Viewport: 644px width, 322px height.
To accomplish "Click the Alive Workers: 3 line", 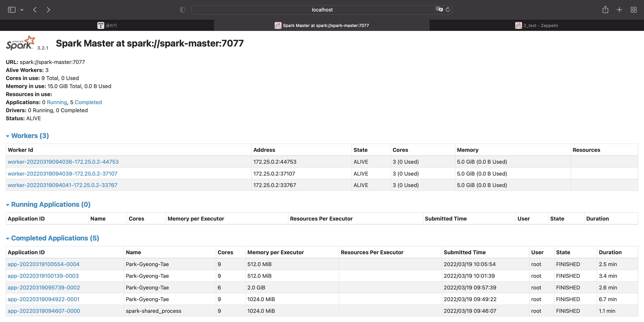I will 27,70.
